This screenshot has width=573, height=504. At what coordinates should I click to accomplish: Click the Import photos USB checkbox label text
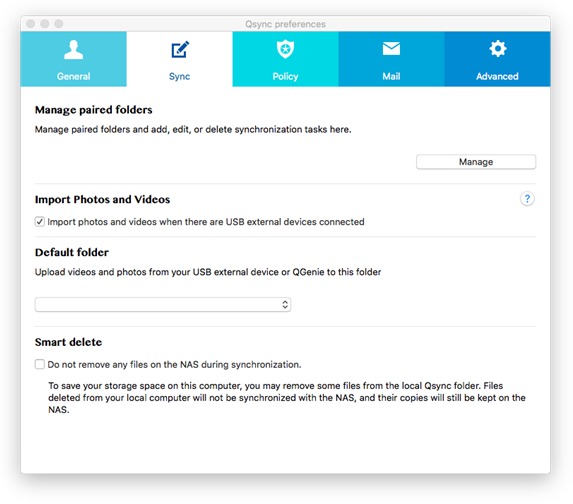[x=206, y=222]
